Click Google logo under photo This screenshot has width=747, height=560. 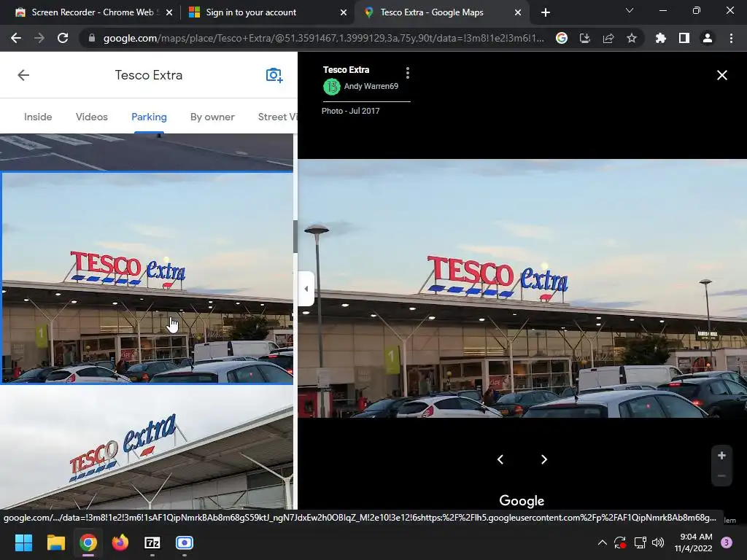[522, 501]
